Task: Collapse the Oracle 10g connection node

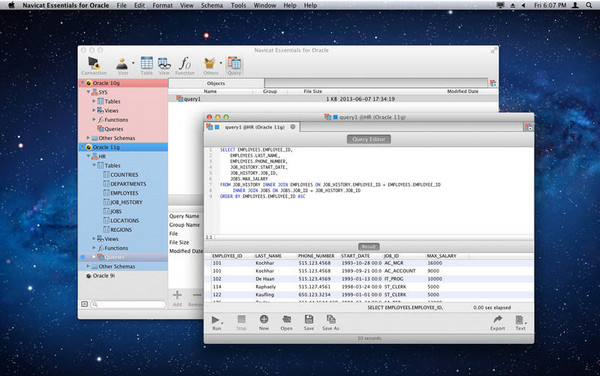Action: [x=83, y=83]
